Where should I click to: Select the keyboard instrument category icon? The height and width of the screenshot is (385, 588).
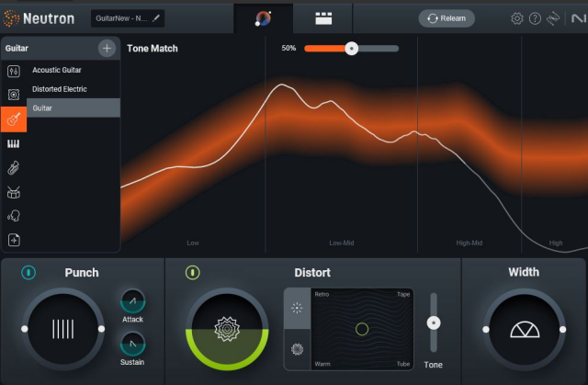(14, 144)
